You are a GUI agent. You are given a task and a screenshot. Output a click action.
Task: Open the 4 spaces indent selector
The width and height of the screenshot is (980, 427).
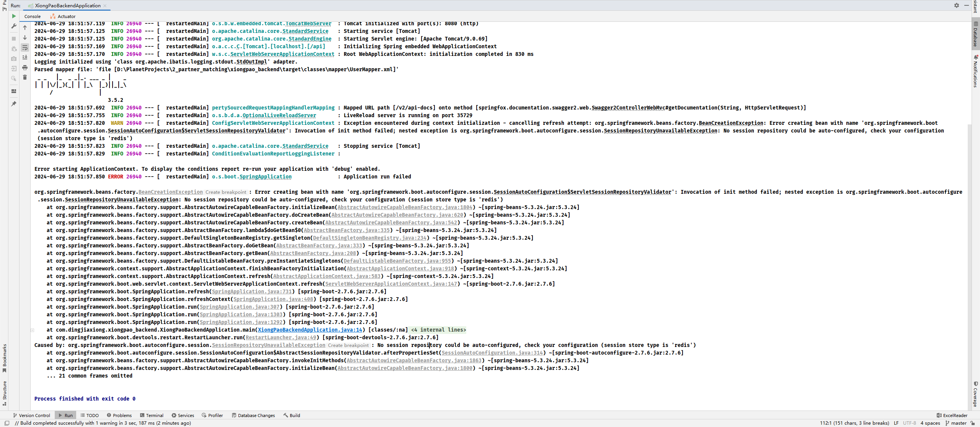tap(930, 423)
